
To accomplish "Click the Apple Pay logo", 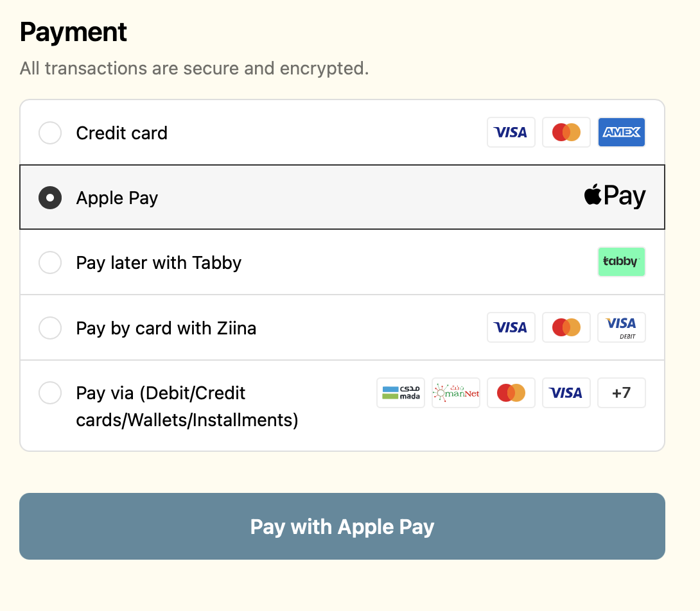I will (x=615, y=196).
